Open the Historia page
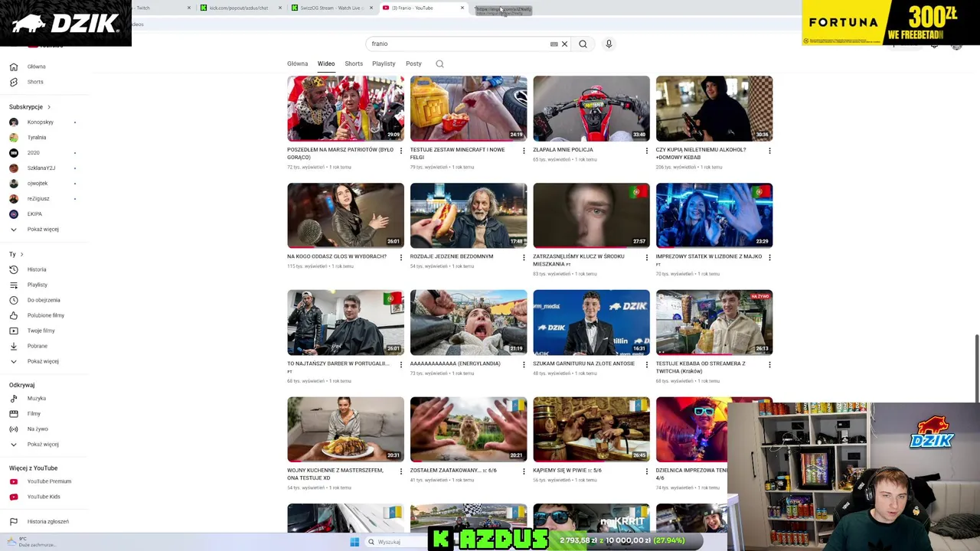Viewport: 980px width, 551px height. point(37,269)
